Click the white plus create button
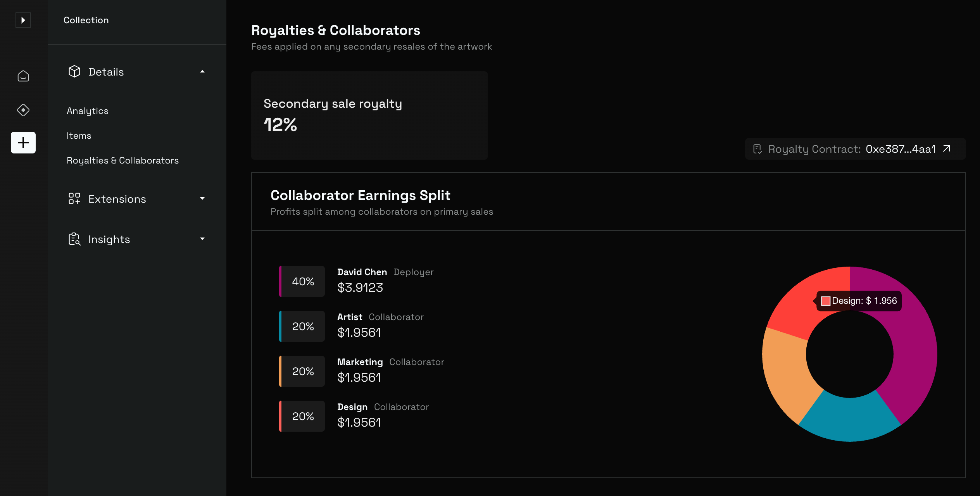The image size is (980, 496). tap(23, 143)
